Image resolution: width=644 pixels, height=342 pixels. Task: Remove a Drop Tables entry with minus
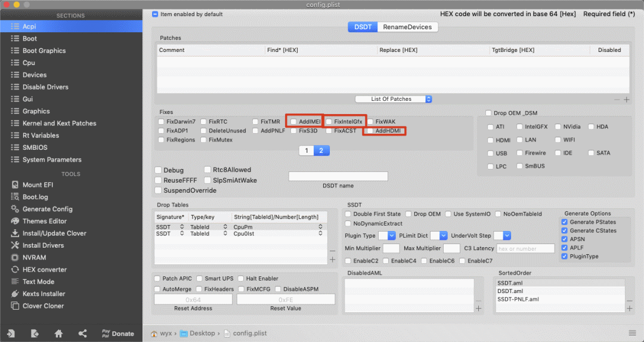point(332,251)
